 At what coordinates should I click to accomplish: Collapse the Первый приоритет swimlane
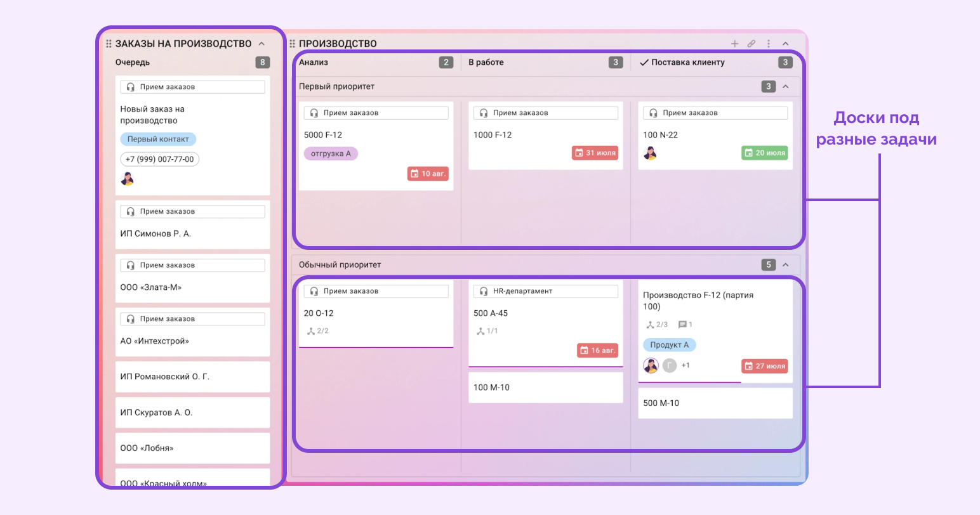point(786,87)
